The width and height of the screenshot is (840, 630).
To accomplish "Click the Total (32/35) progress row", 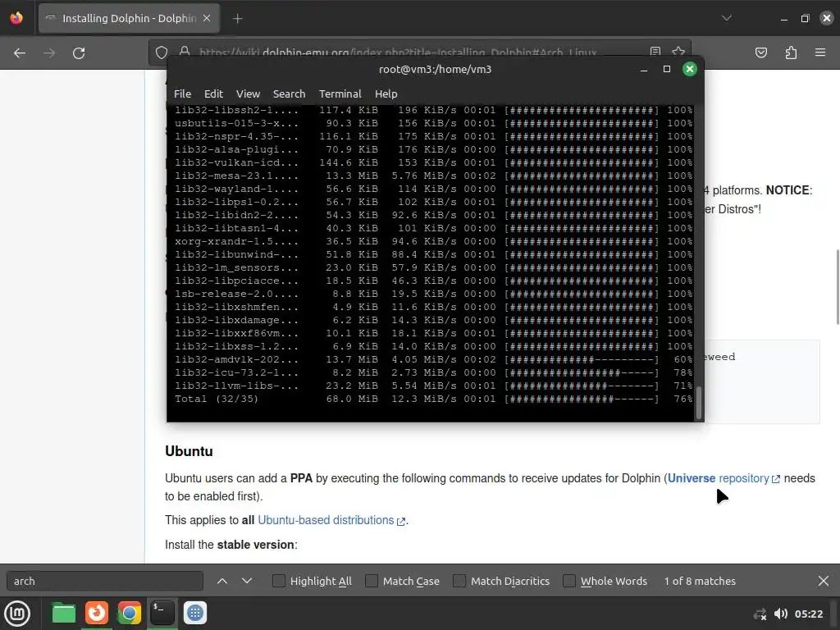I will point(433,399).
